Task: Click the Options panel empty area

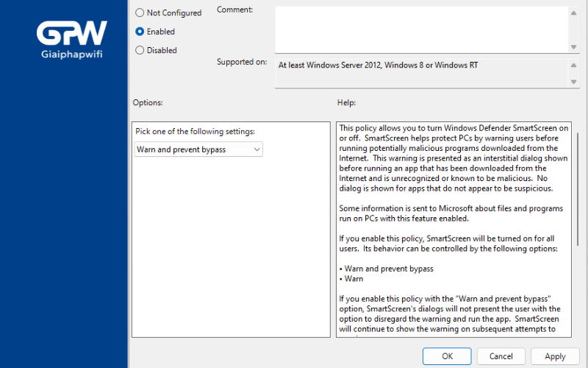Action: click(x=231, y=248)
